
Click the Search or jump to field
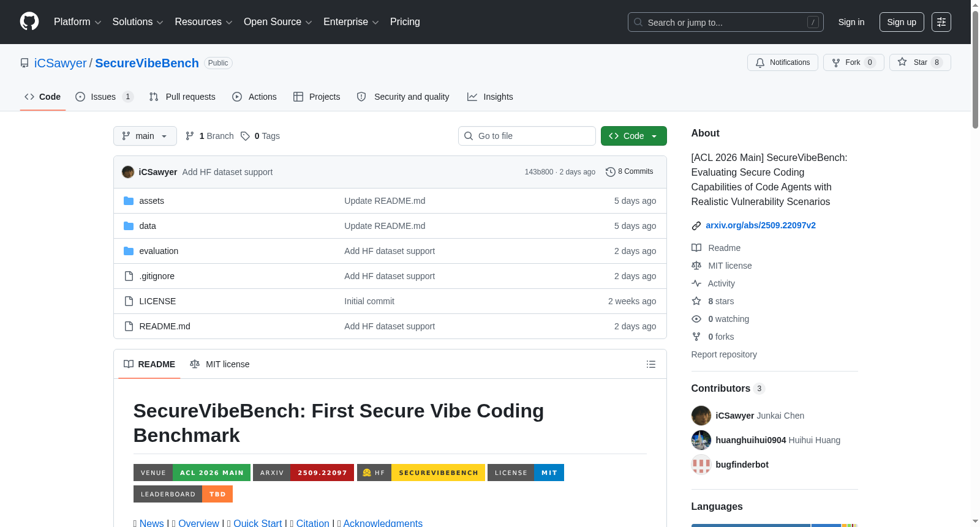click(x=726, y=22)
